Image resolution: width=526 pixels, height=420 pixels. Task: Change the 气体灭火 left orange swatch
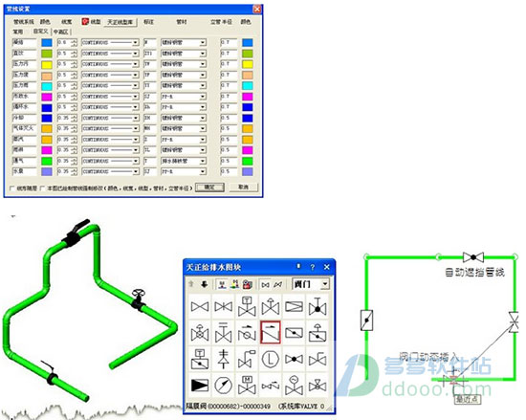pyautogui.click(x=47, y=128)
